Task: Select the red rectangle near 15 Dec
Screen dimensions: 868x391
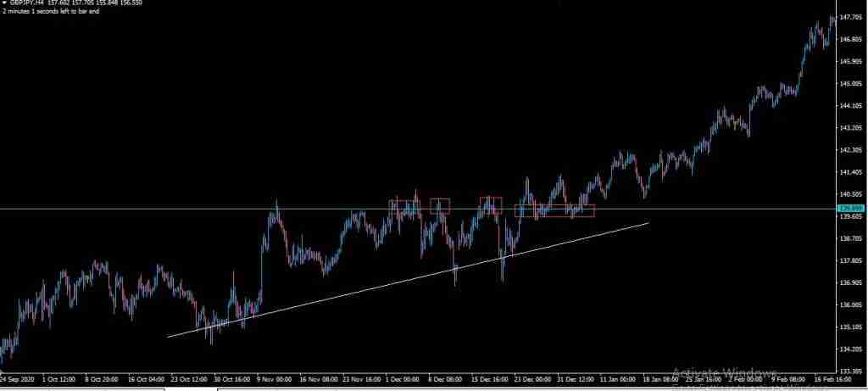Action: [x=491, y=204]
